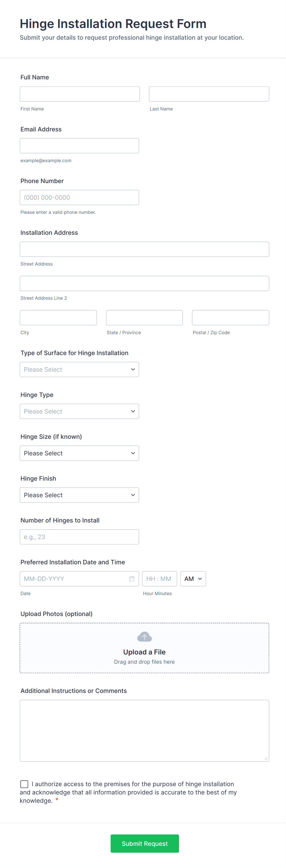Click into the Last Name field
The width and height of the screenshot is (286, 868).
point(209,94)
